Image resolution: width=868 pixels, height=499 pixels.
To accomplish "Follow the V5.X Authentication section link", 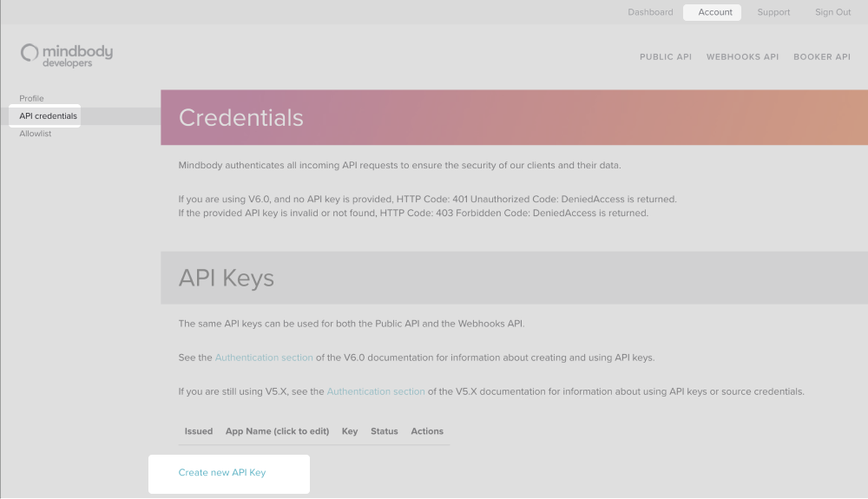I will click(x=376, y=391).
